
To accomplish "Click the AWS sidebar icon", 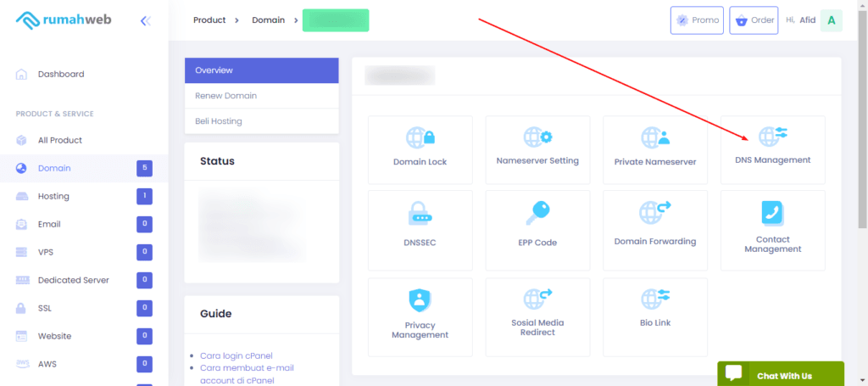I will click(22, 364).
